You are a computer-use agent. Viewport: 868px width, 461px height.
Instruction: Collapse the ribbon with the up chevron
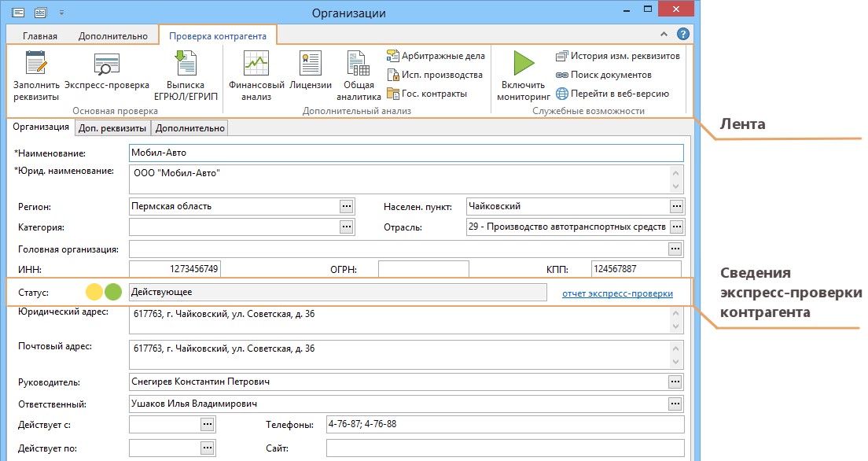(x=664, y=34)
